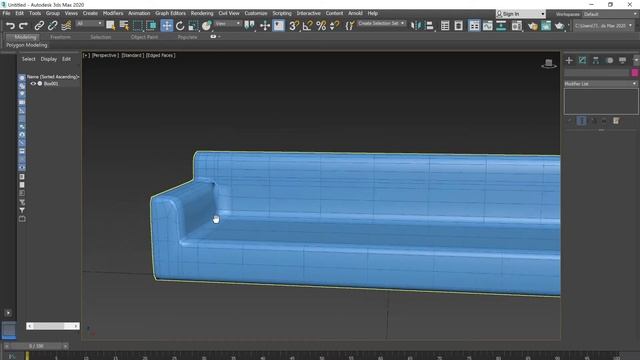This screenshot has height=360, width=640.
Task: Click the Standard viewport shading label
Action: (x=132, y=55)
